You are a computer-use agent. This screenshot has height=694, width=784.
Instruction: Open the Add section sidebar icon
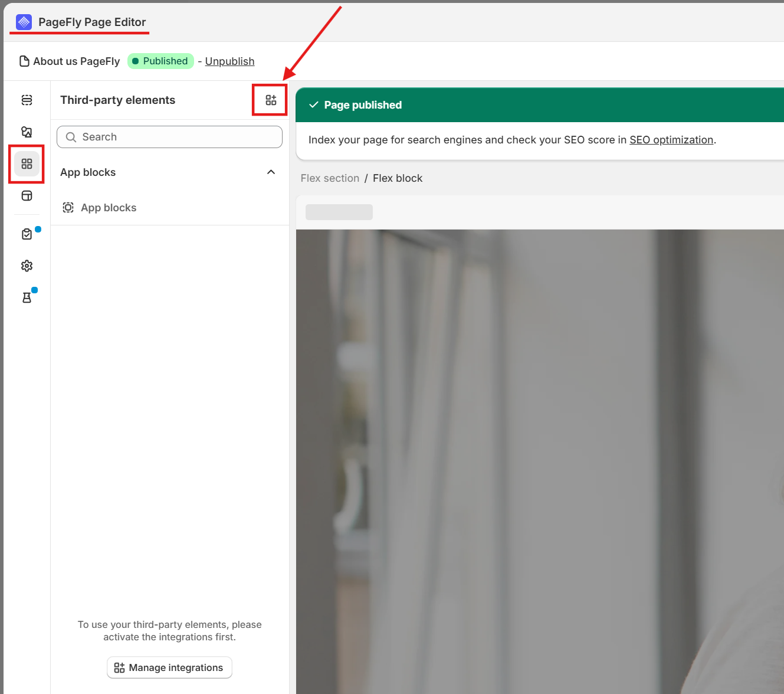click(27, 100)
